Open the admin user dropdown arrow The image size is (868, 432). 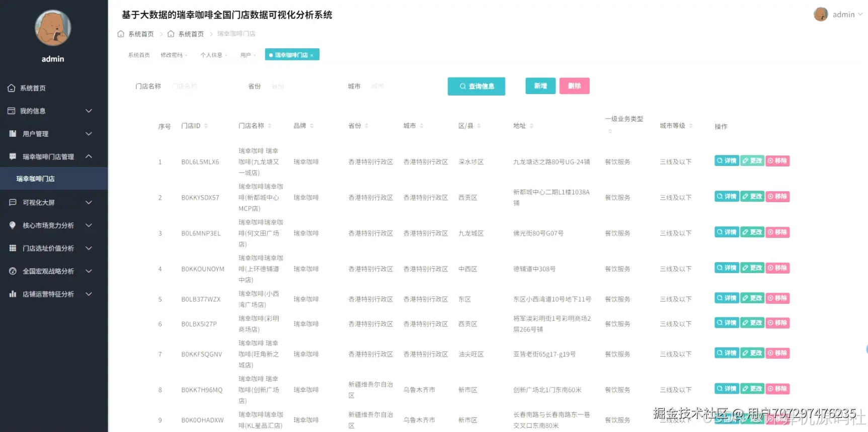coord(860,15)
